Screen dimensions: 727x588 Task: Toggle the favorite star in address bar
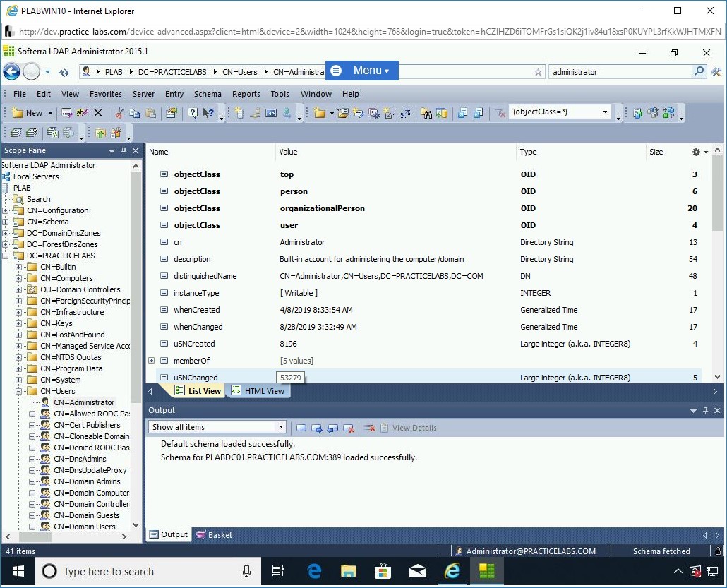539,72
